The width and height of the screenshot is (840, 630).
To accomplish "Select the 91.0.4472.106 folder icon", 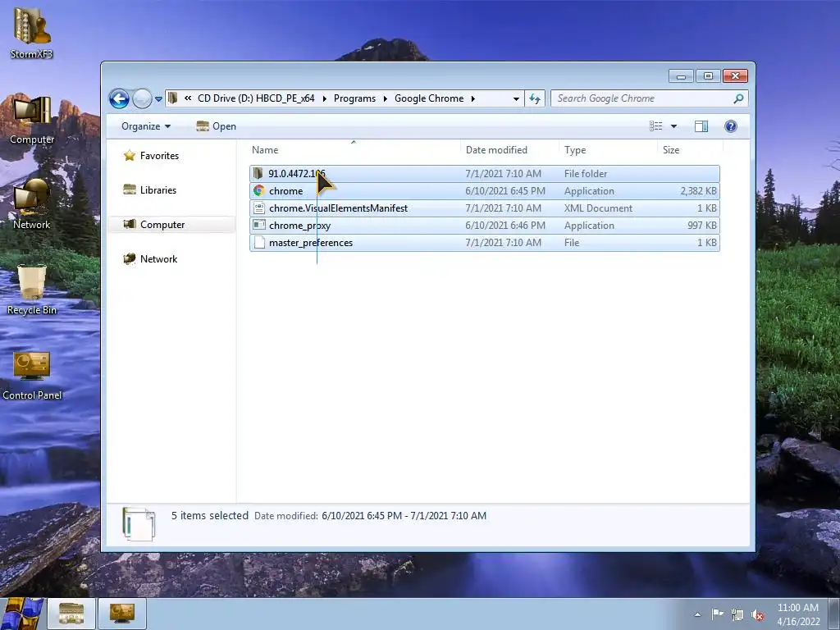I will 258,173.
